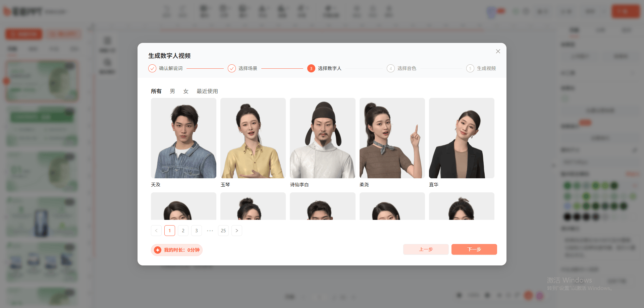Screen dimensions: 644x308
Task: Click the step 4 选择音色 circle icon
Action: [x=390, y=68]
